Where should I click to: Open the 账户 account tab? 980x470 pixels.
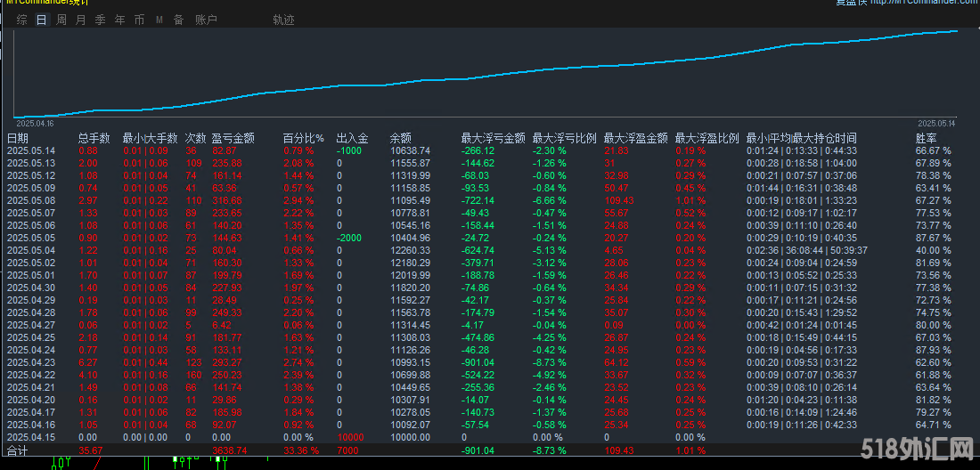(x=206, y=20)
